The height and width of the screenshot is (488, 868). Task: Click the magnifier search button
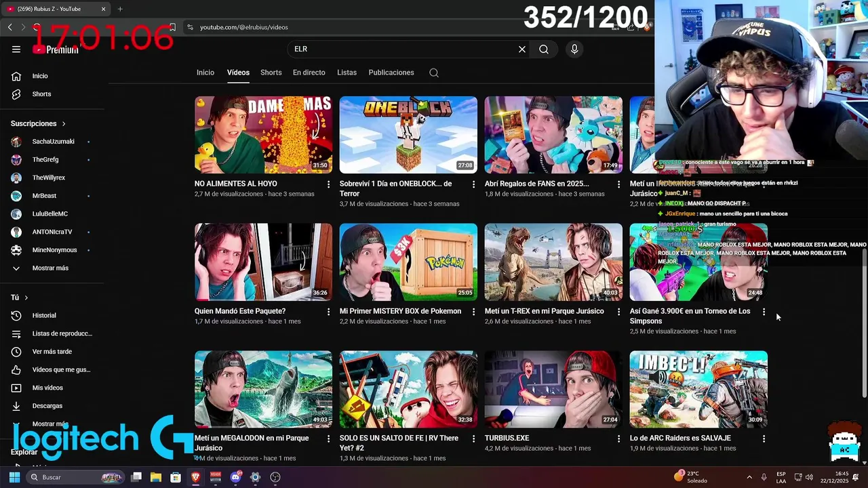pyautogui.click(x=544, y=49)
